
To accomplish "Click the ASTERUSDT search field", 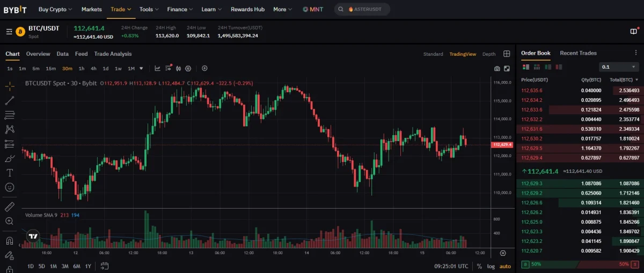I will 362,9.
